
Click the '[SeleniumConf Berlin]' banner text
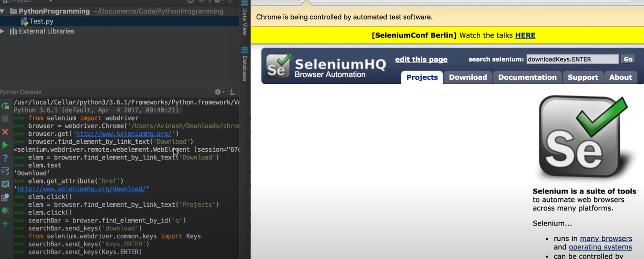[414, 35]
